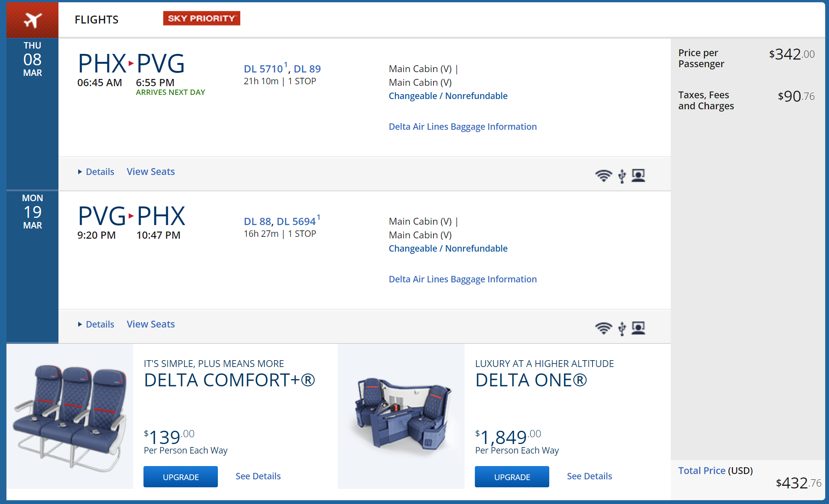Open View Seats for the outbound flight
Viewport: 829px width, 504px height.
pyautogui.click(x=151, y=172)
